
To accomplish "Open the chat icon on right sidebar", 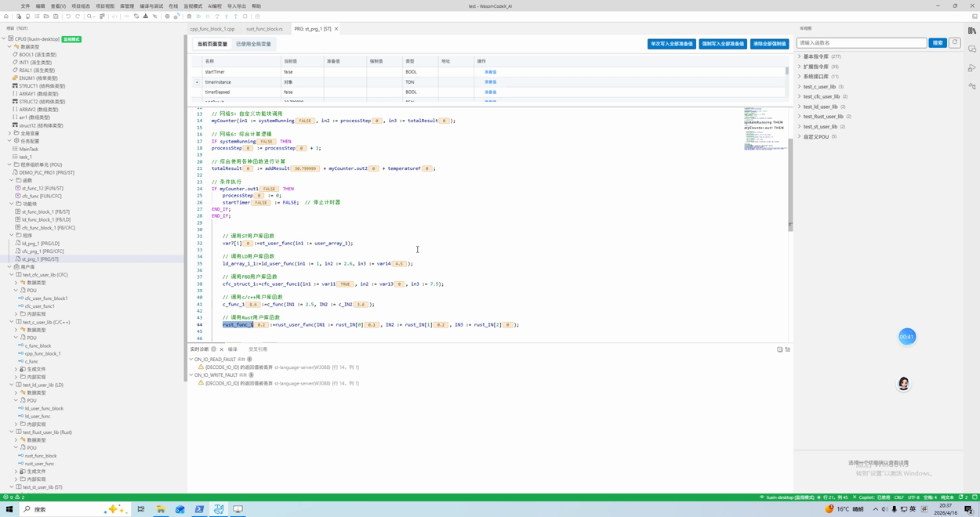I will [972, 49].
